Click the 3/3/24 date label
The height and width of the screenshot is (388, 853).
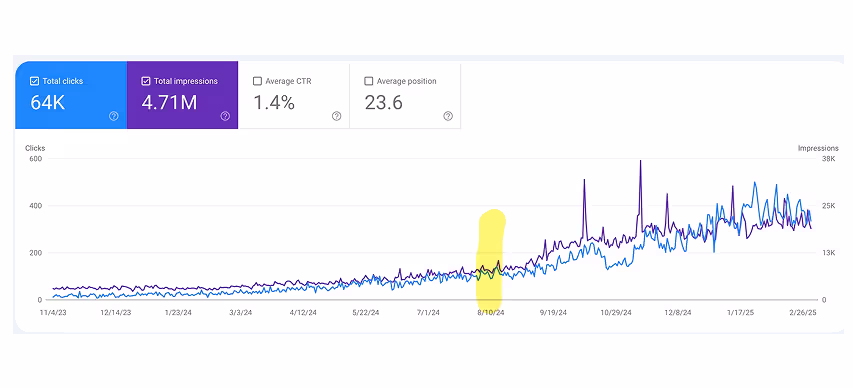pos(240,313)
